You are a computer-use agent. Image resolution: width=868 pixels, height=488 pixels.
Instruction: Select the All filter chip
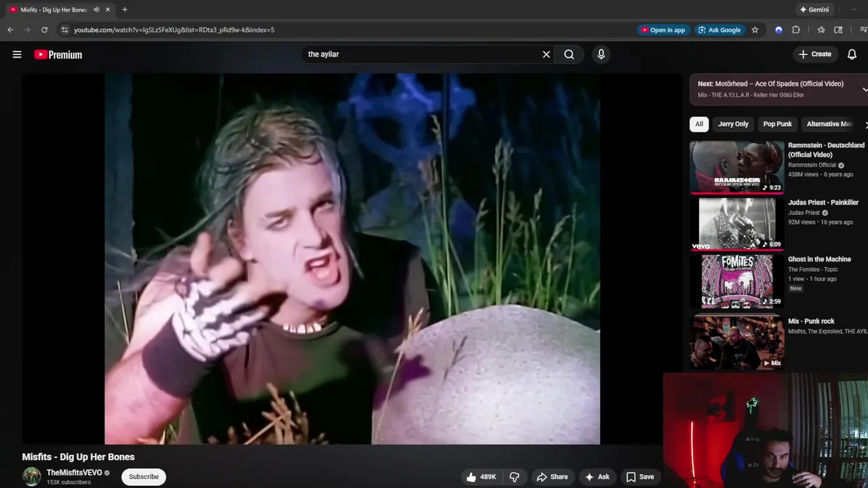(699, 124)
